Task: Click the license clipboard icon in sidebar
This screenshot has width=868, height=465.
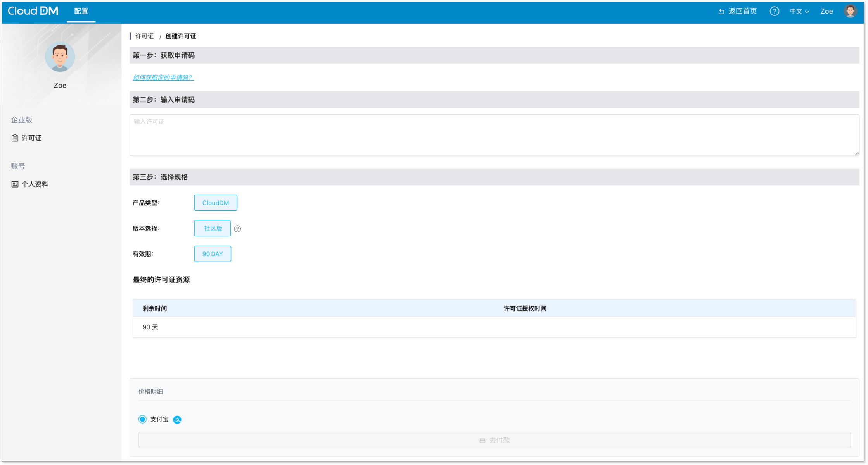Action: click(15, 138)
